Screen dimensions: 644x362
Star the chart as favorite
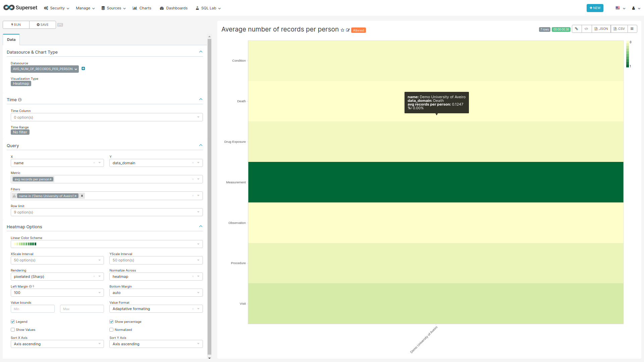[x=342, y=30]
